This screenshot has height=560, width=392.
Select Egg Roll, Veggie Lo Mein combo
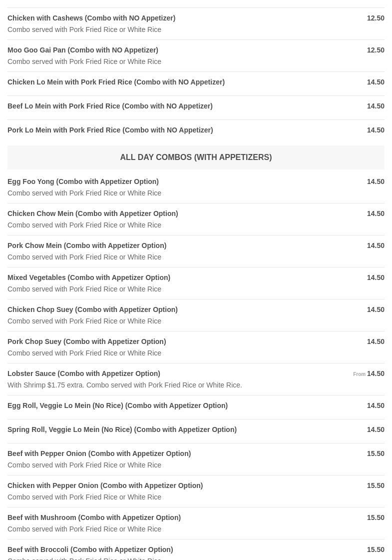[x=117, y=406]
